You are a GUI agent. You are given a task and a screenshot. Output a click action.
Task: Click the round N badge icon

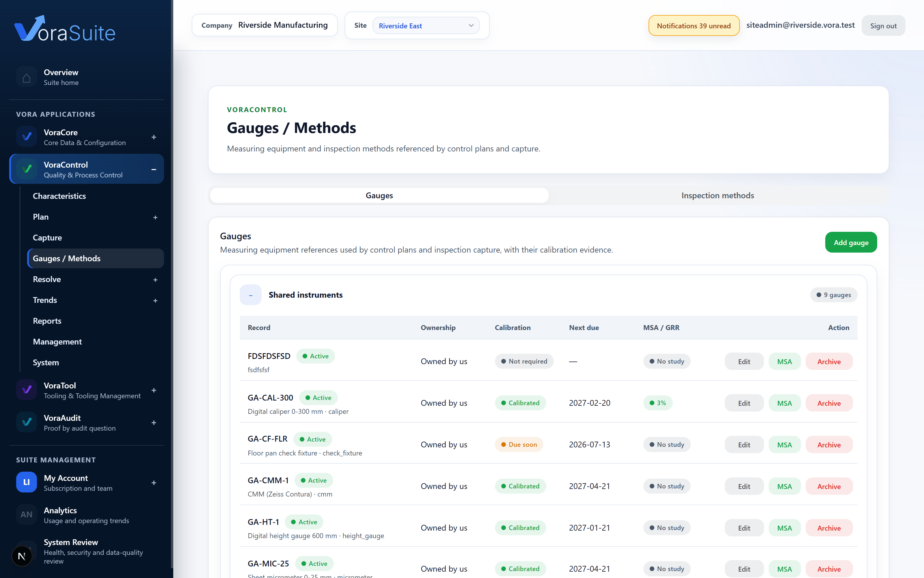click(22, 556)
